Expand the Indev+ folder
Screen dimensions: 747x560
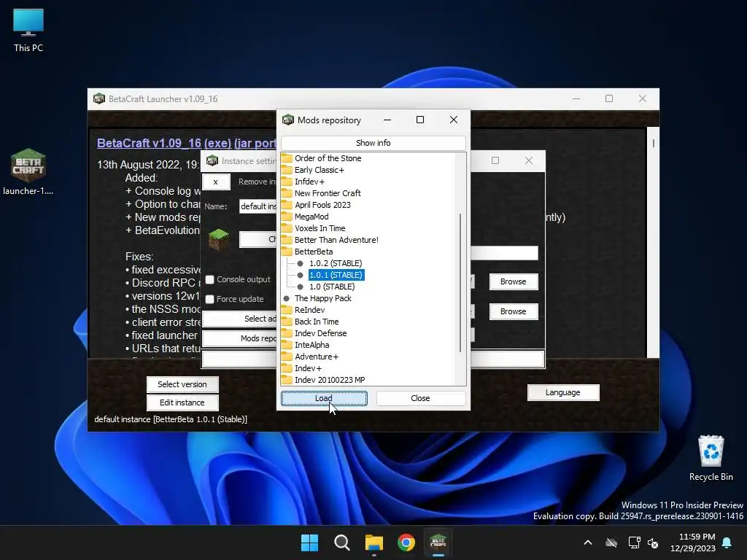[x=287, y=368]
